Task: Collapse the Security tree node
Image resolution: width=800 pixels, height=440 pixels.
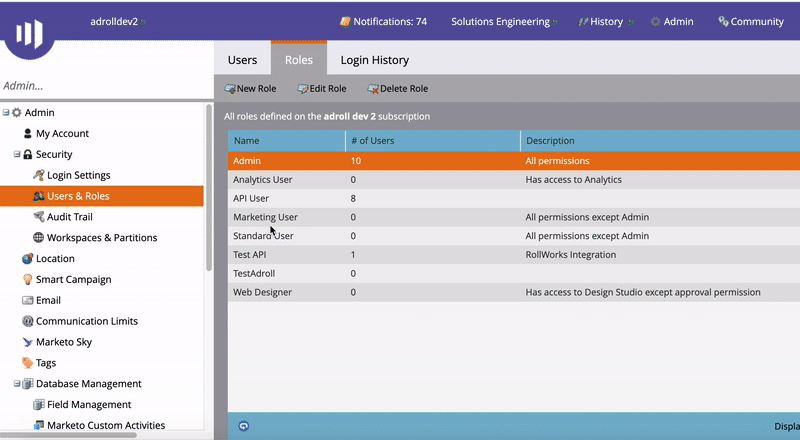Action: (17, 154)
